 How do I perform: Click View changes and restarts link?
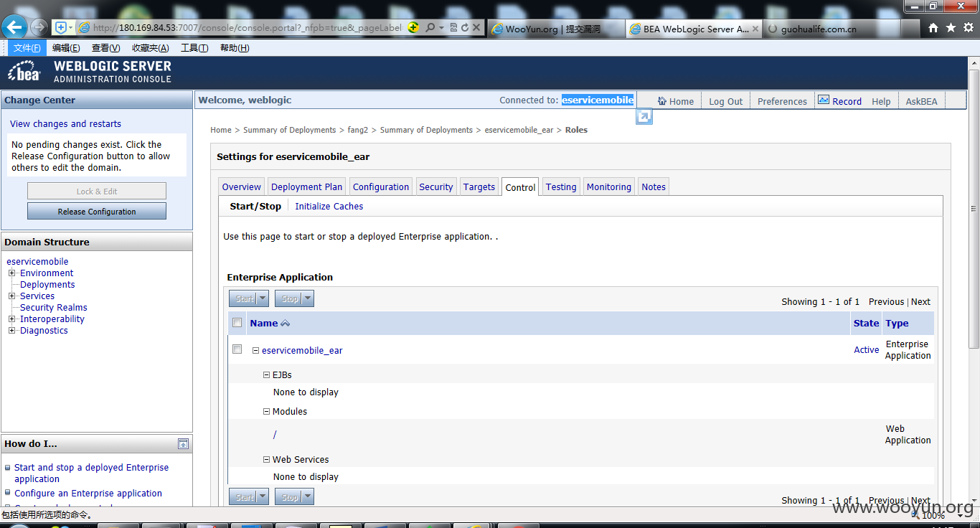click(x=65, y=123)
